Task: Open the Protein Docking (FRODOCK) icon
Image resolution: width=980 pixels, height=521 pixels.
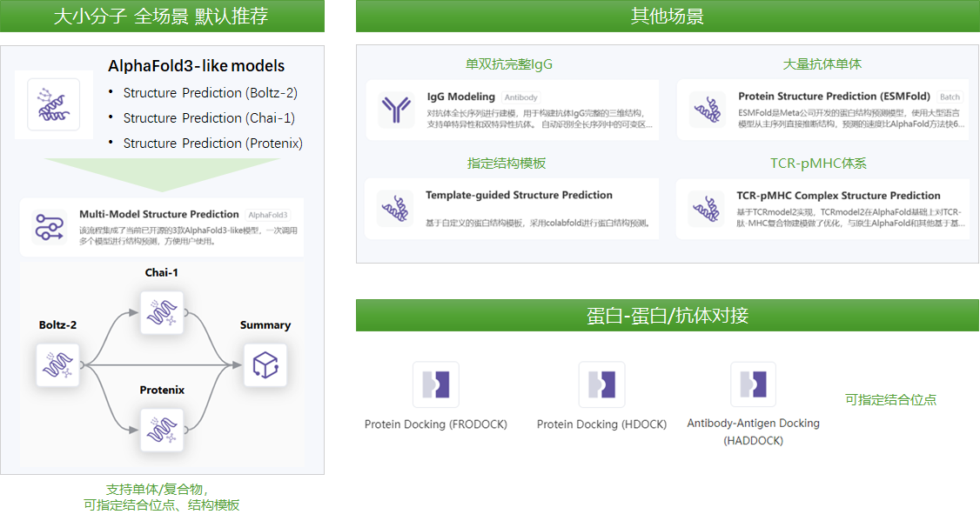Action: point(436,384)
